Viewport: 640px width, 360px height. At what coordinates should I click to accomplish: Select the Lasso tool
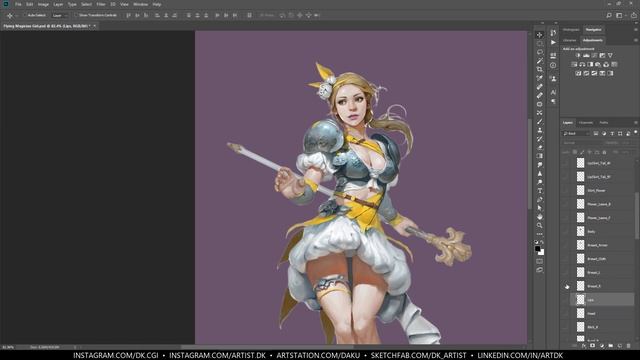click(x=540, y=52)
